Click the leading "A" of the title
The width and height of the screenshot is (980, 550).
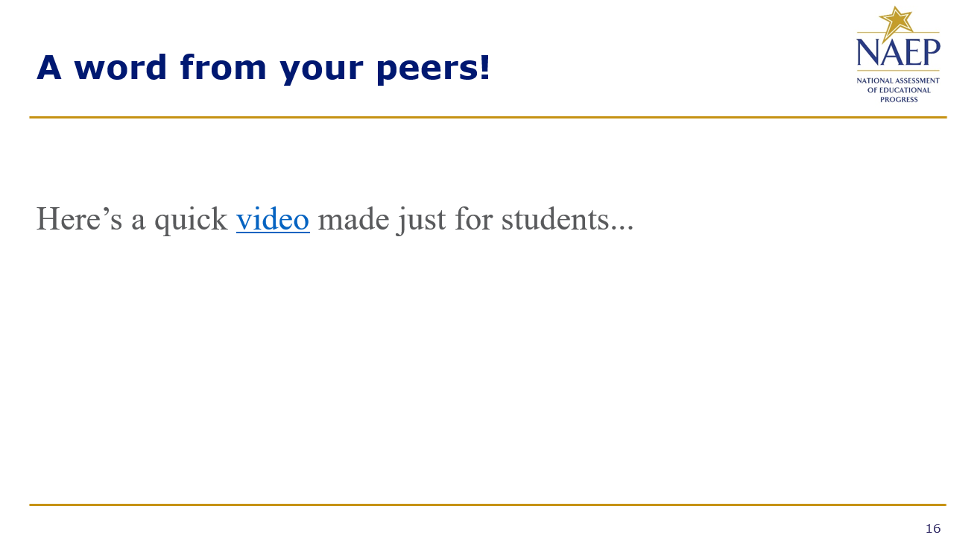point(48,69)
